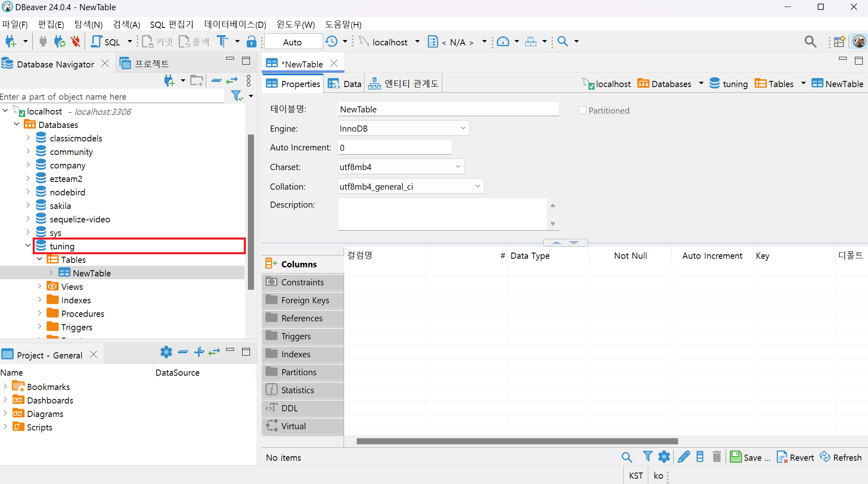The image size is (868, 484).
Task: Switch to the Data tab
Action: [x=345, y=84]
